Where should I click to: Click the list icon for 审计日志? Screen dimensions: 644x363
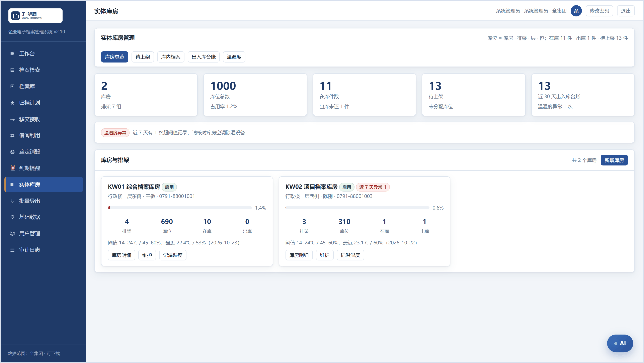pyautogui.click(x=12, y=250)
